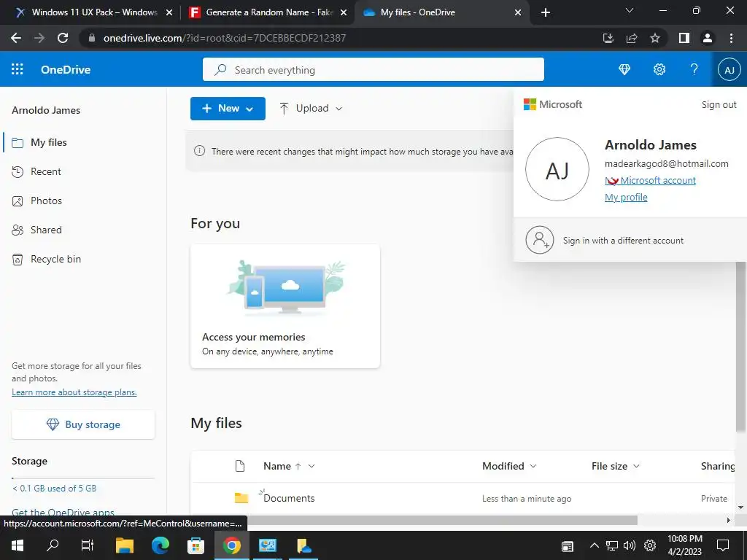The height and width of the screenshot is (560, 747).
Task: Click the large AJ profile picture circle
Action: pyautogui.click(x=557, y=169)
